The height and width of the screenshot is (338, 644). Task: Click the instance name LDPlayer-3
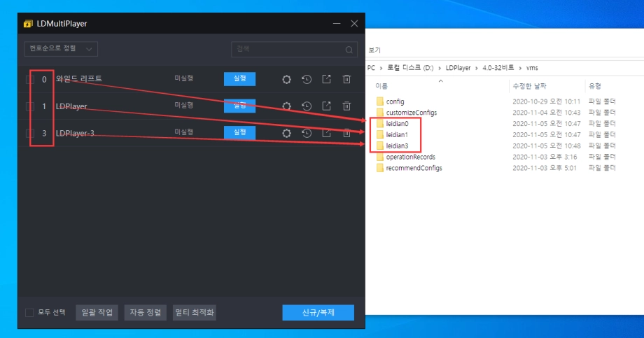coord(75,133)
